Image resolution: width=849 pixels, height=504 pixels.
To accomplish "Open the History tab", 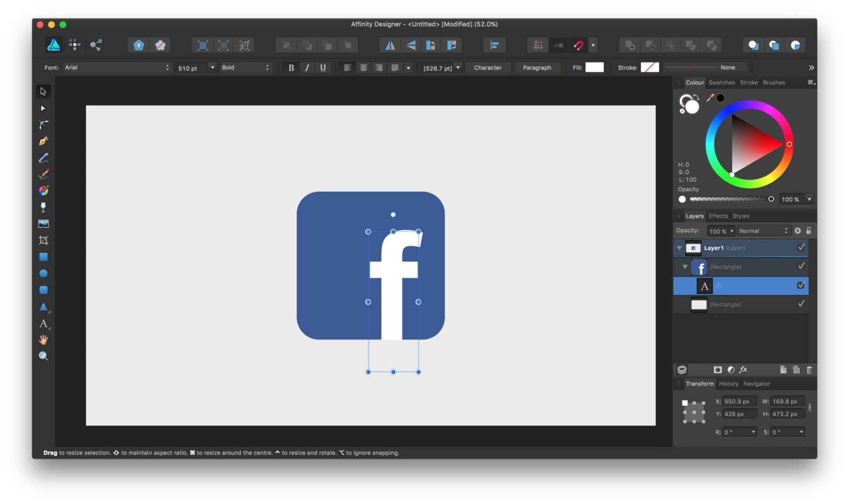I will [x=728, y=384].
